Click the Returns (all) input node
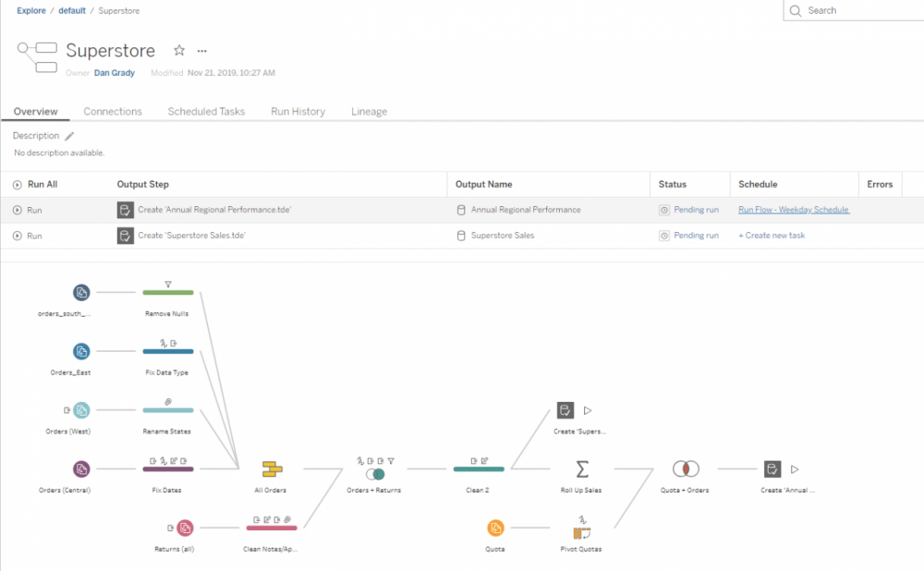This screenshot has width=924, height=571. [185, 528]
